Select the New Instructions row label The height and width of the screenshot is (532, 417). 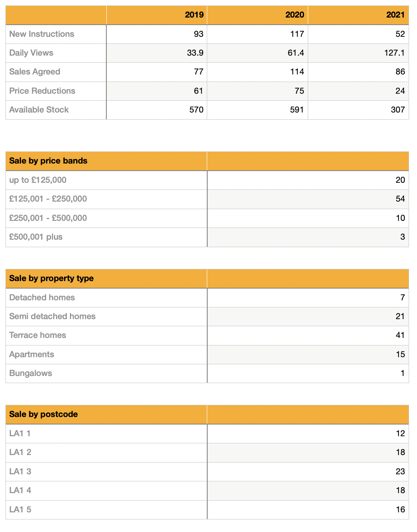pos(42,34)
